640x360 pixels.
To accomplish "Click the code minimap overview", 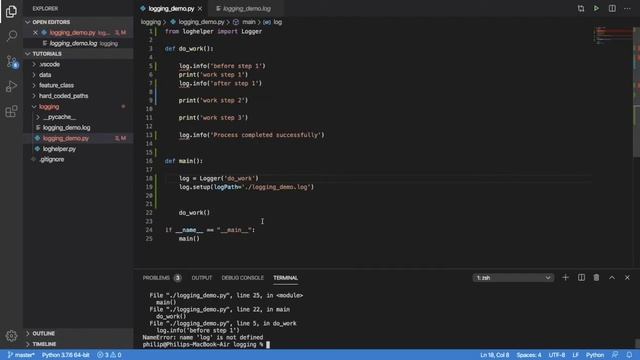I will [x=612, y=36].
